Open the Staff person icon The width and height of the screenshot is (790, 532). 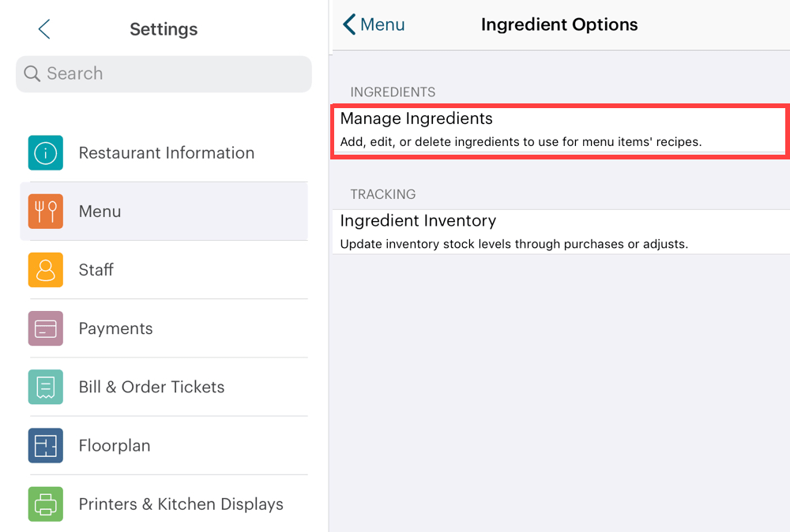tap(45, 270)
